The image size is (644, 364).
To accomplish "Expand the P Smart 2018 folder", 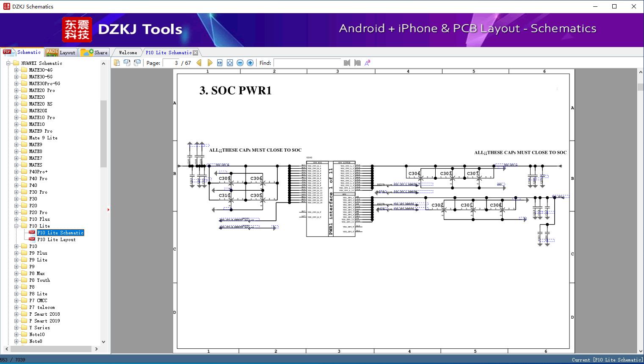I will tap(16, 314).
